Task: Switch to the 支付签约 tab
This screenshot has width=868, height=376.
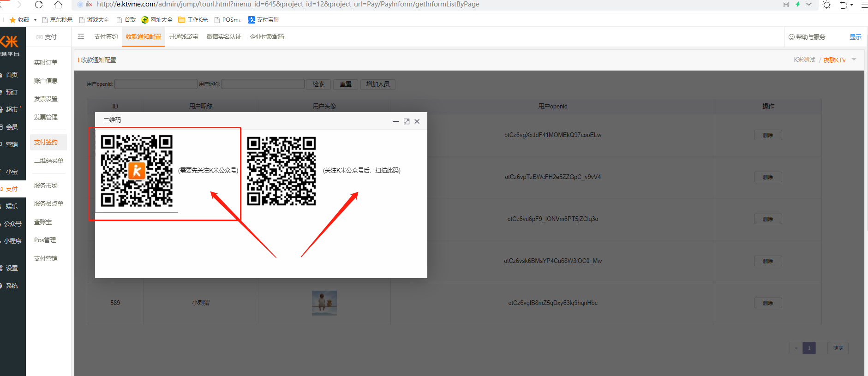Action: point(106,36)
